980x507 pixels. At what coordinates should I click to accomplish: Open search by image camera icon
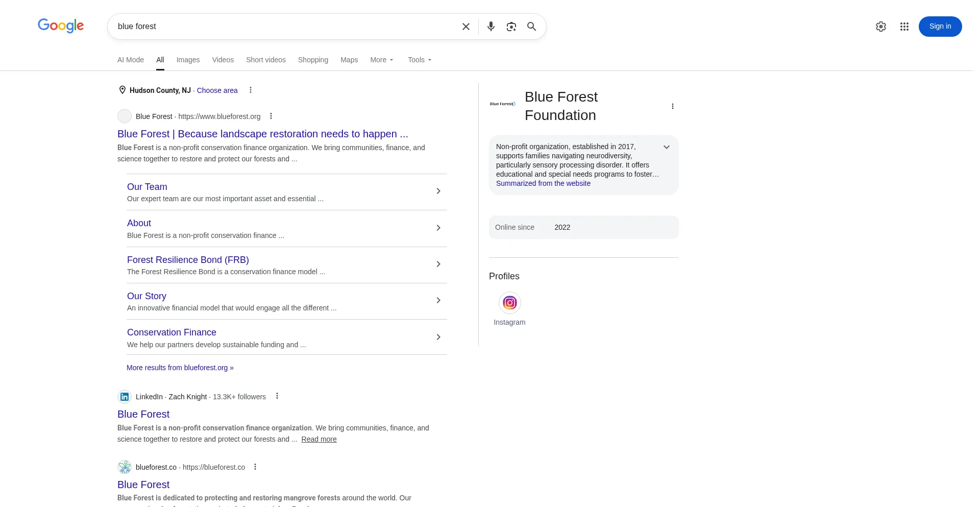point(511,27)
